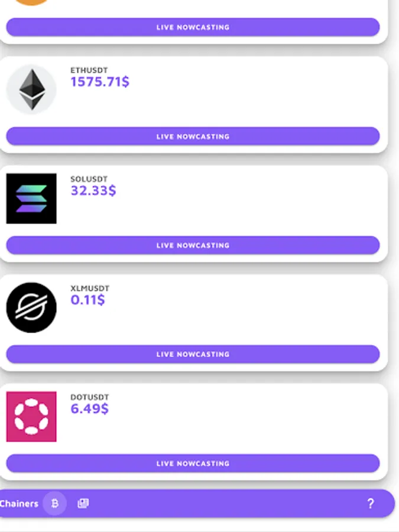Open help via question mark icon

[x=371, y=504]
